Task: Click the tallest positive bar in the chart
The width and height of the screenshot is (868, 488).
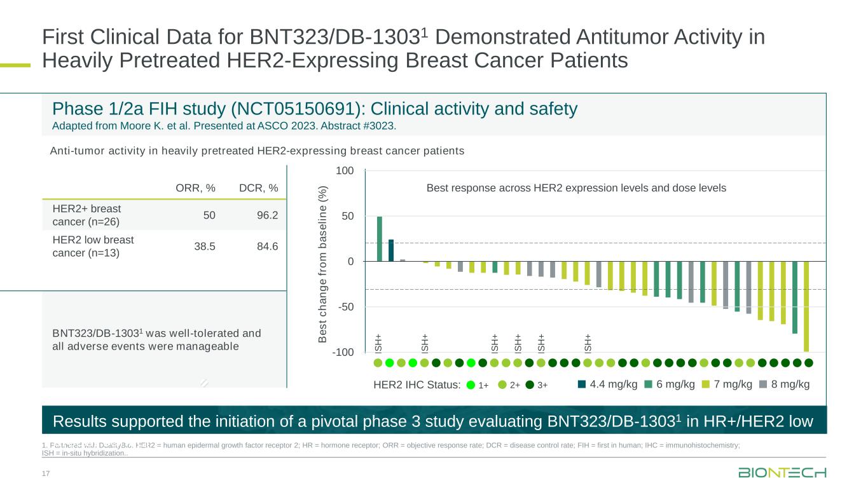Action: pyautogui.click(x=380, y=239)
